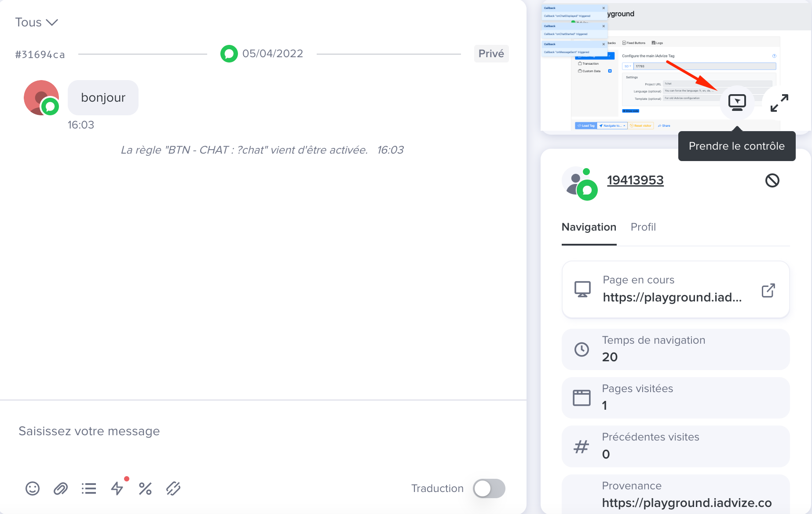Click the Page en cours URL
The image size is (812, 514).
pyautogui.click(x=672, y=297)
